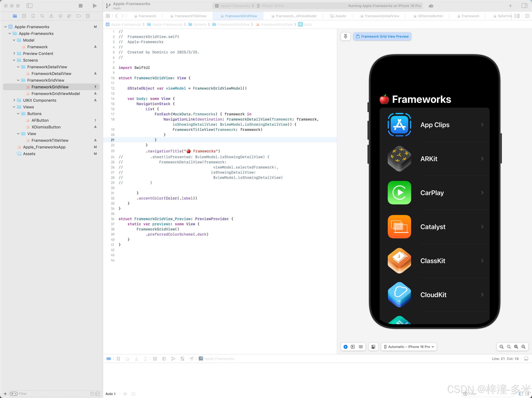Open the Bookmark navigator
This screenshot has height=398, width=532.
pos(33,16)
